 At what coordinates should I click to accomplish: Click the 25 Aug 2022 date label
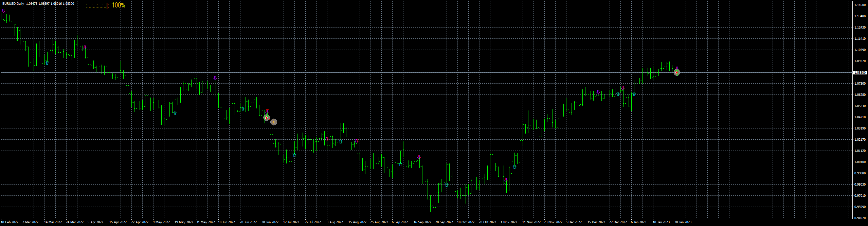tap(379, 222)
